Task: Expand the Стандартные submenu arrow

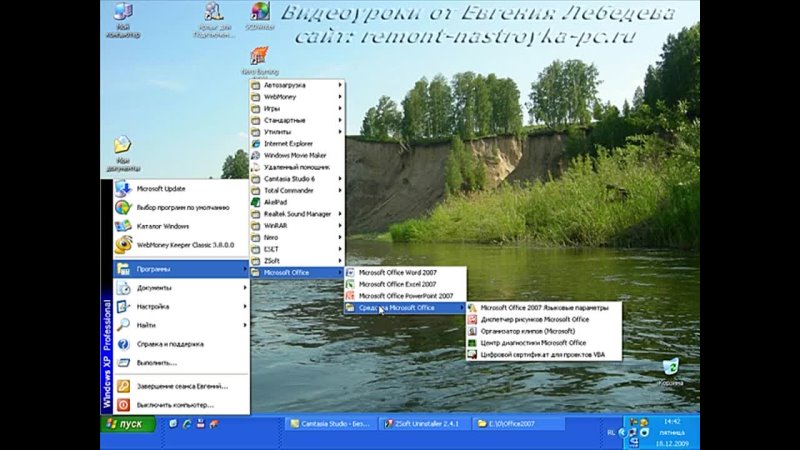Action: point(340,120)
